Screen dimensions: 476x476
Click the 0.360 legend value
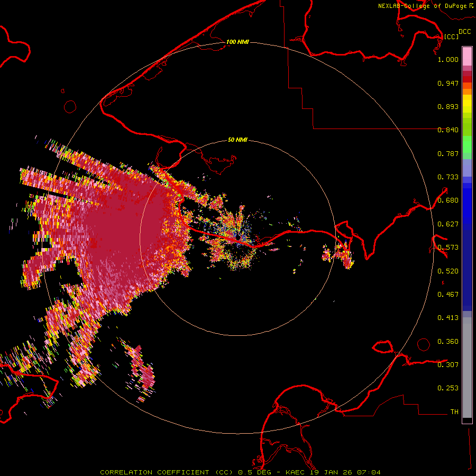pyautogui.click(x=448, y=342)
